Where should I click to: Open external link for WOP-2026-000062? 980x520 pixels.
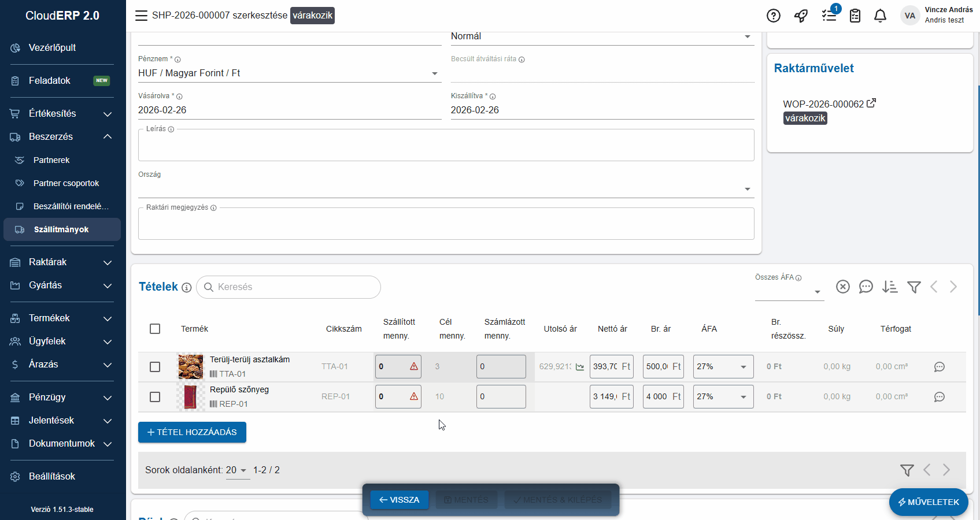point(871,103)
